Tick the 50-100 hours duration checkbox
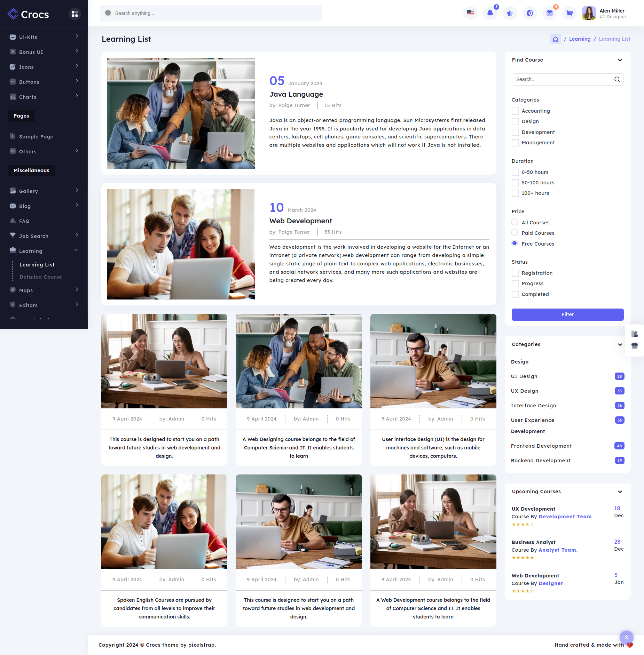The width and height of the screenshot is (644, 655). [515, 183]
